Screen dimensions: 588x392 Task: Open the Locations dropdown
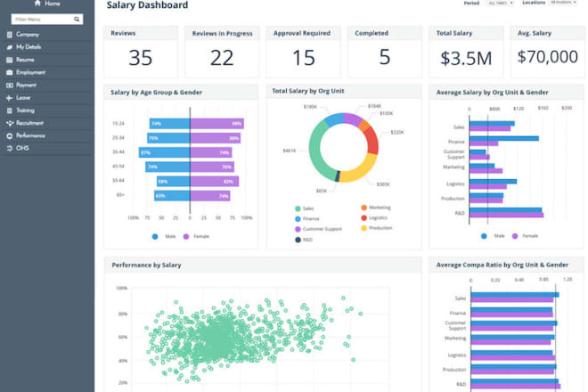pos(563,3)
